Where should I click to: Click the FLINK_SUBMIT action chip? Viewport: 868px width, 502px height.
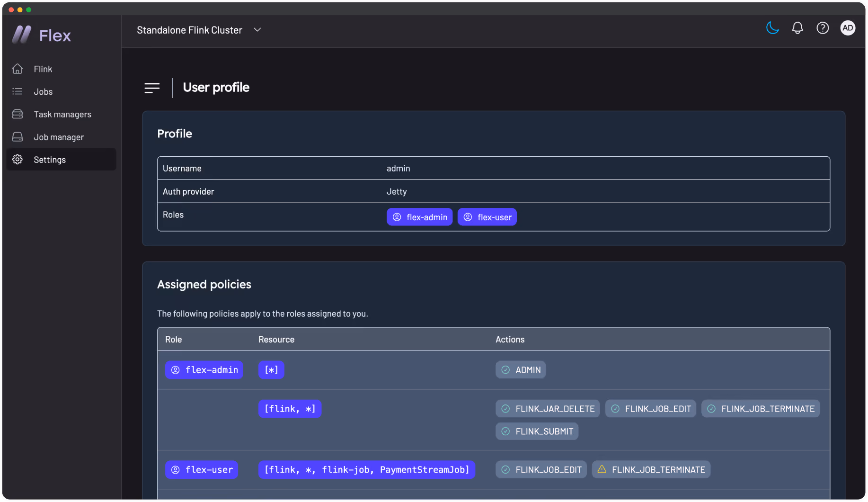[x=537, y=432]
